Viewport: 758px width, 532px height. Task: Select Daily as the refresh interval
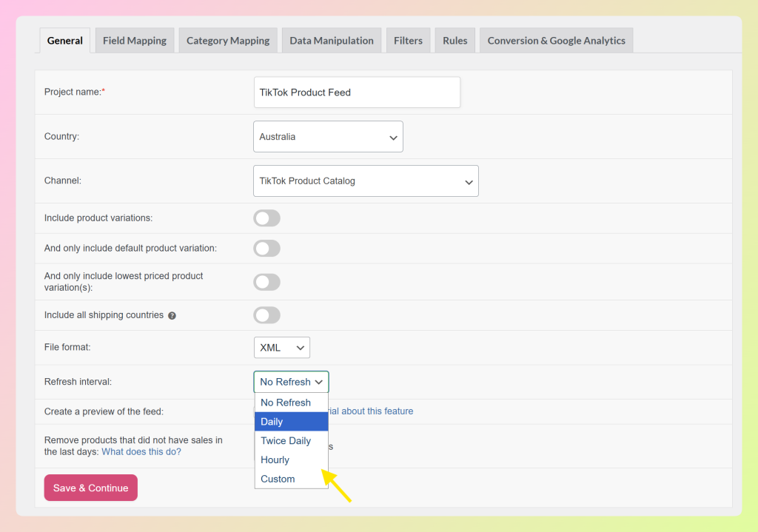(x=291, y=421)
